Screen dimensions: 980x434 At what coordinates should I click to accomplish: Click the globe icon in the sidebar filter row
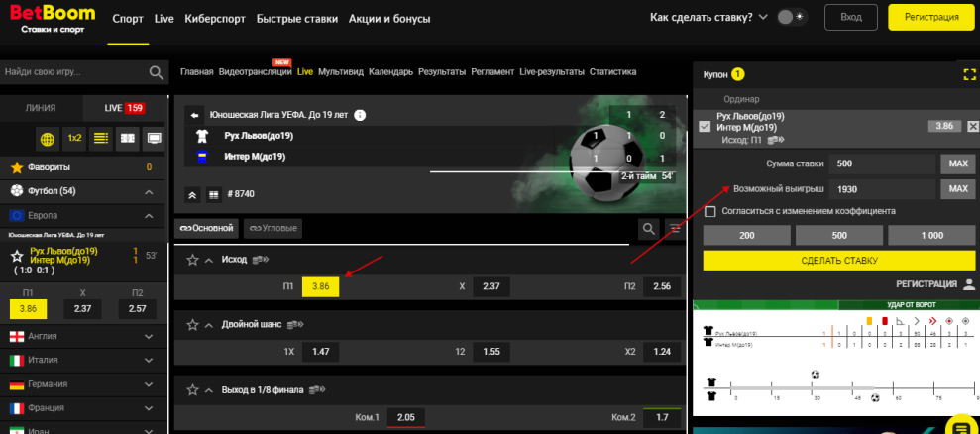tap(47, 138)
